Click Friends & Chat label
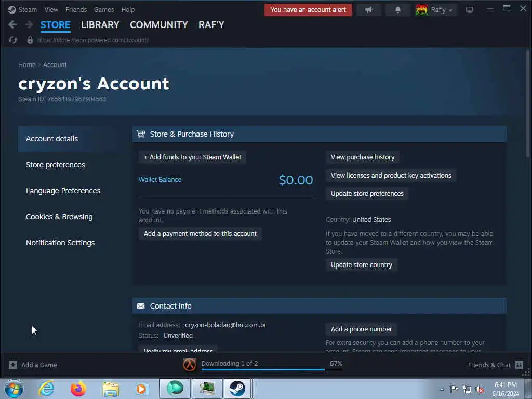 click(489, 365)
